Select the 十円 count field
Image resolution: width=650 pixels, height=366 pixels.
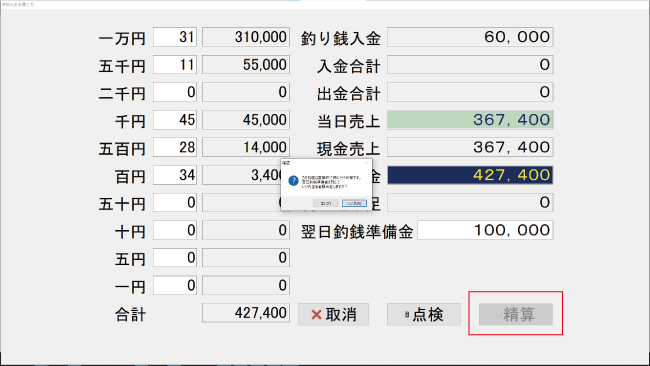tap(175, 230)
